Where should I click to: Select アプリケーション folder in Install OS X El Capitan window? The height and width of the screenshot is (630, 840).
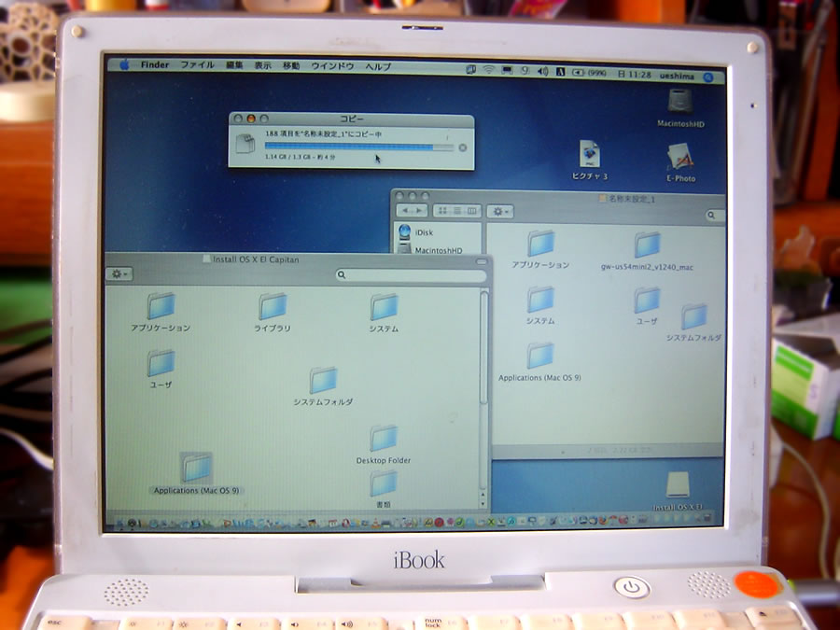(161, 313)
